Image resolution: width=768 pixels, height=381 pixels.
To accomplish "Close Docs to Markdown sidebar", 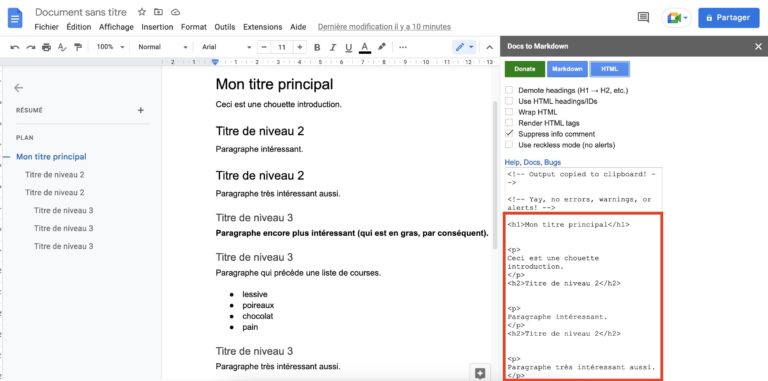I will 758,47.
